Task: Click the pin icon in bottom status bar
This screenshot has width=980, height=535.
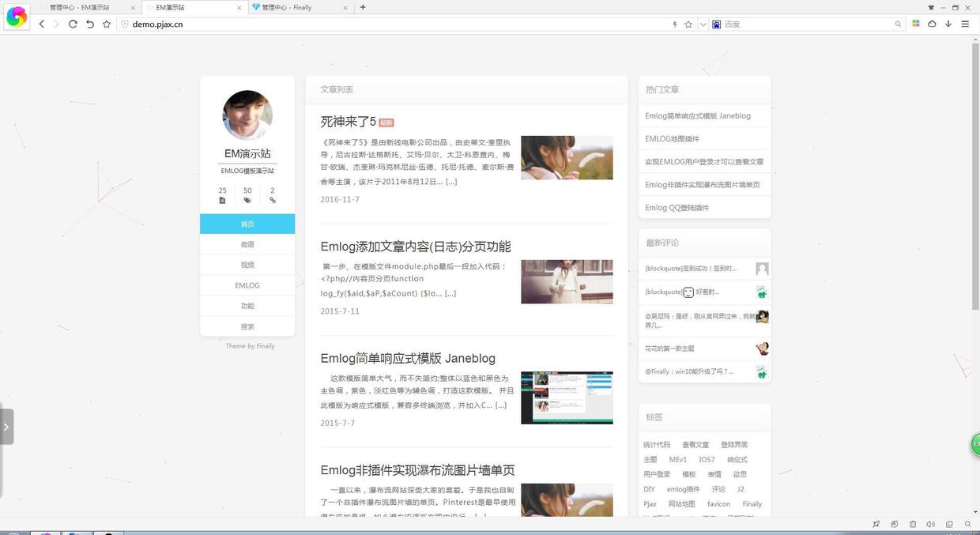Action: (x=876, y=524)
